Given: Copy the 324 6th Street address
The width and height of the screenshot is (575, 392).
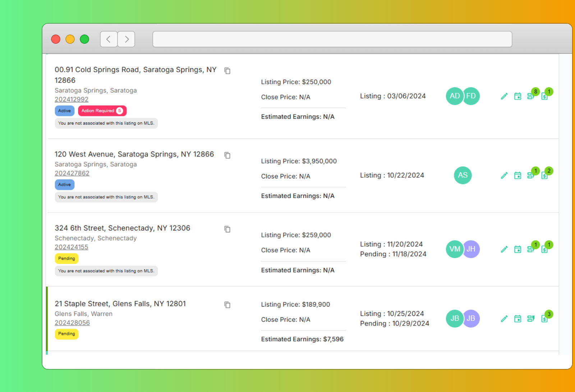Looking at the screenshot, I should click(x=227, y=229).
